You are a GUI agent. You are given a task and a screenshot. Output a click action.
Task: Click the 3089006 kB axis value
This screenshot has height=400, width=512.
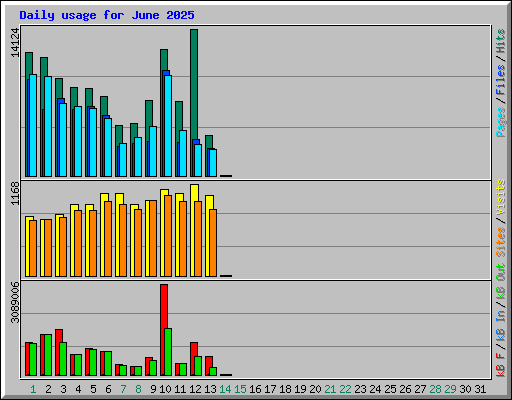pos(15,303)
